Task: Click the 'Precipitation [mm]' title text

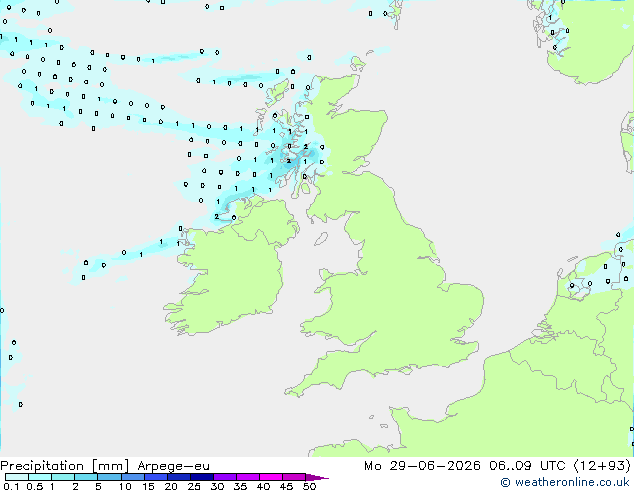Action: click(x=64, y=466)
